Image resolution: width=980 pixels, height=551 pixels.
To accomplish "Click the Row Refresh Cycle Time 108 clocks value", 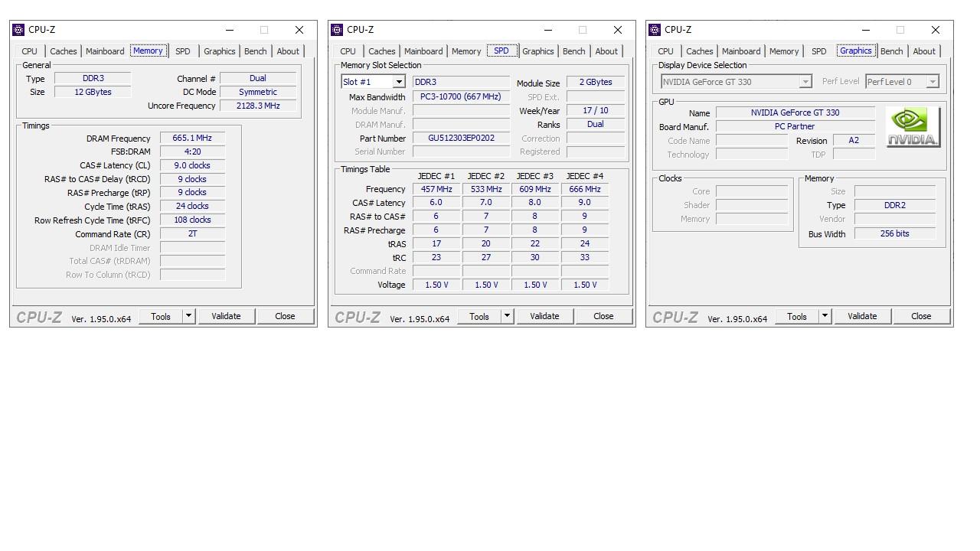I will click(192, 220).
